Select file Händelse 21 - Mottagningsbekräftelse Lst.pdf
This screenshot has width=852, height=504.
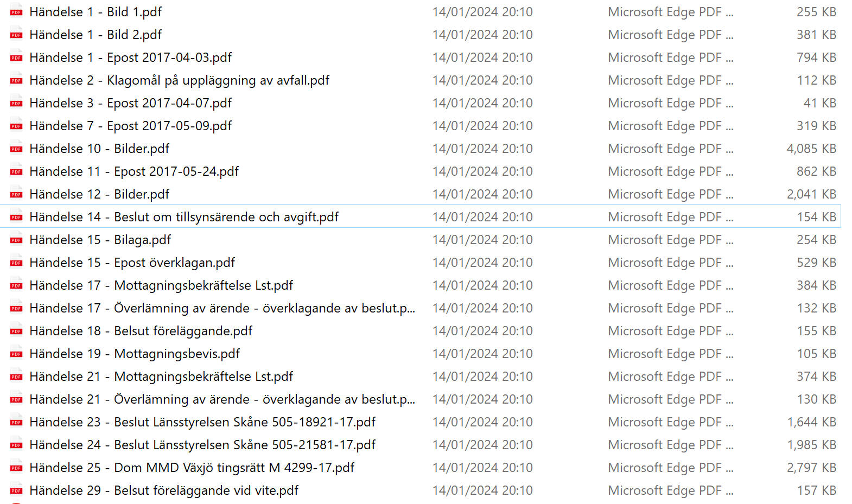click(161, 377)
